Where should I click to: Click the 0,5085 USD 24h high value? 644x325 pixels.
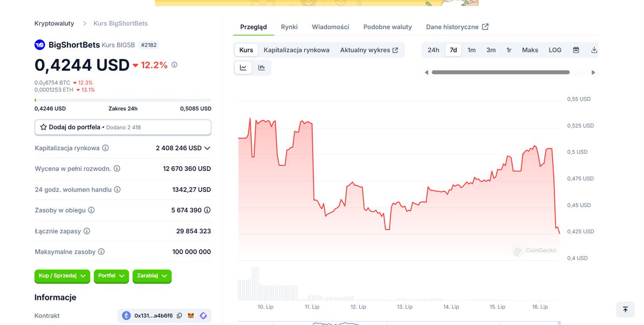196,108
